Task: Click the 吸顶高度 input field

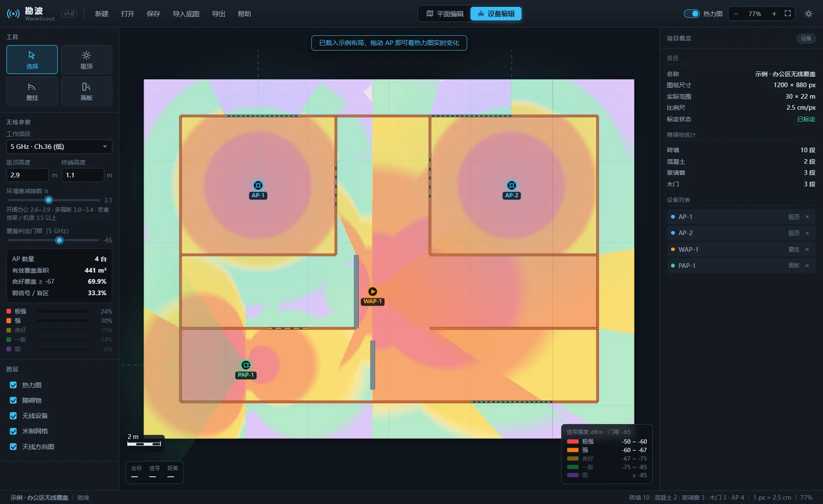Action: pyautogui.click(x=27, y=175)
